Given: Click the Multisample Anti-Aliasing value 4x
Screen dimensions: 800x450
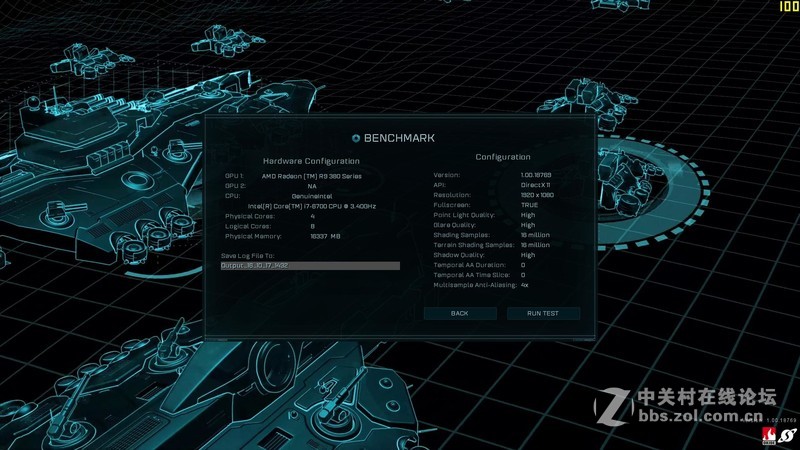Looking at the screenshot, I should (x=524, y=285).
